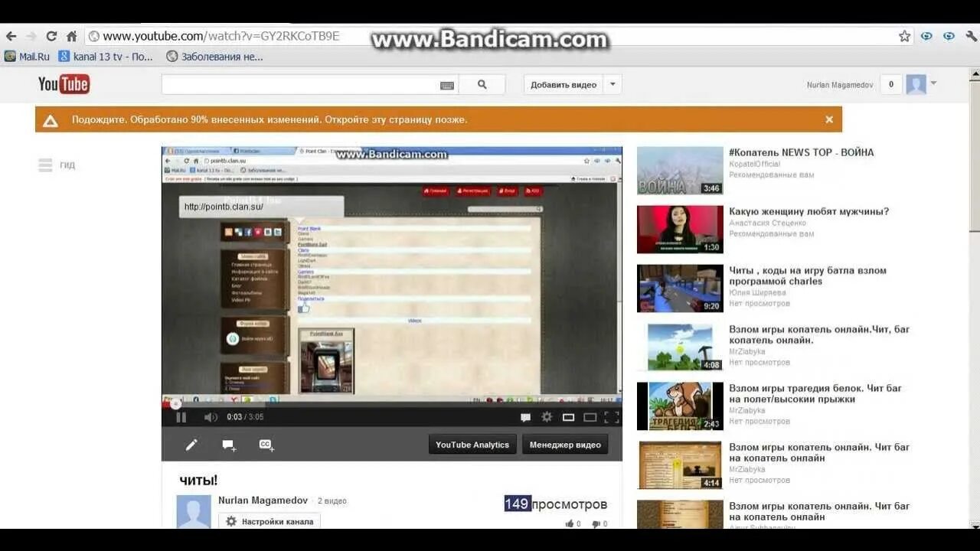This screenshot has width=980, height=551.
Task: Open Настройки канала channel settings
Action: (x=269, y=521)
